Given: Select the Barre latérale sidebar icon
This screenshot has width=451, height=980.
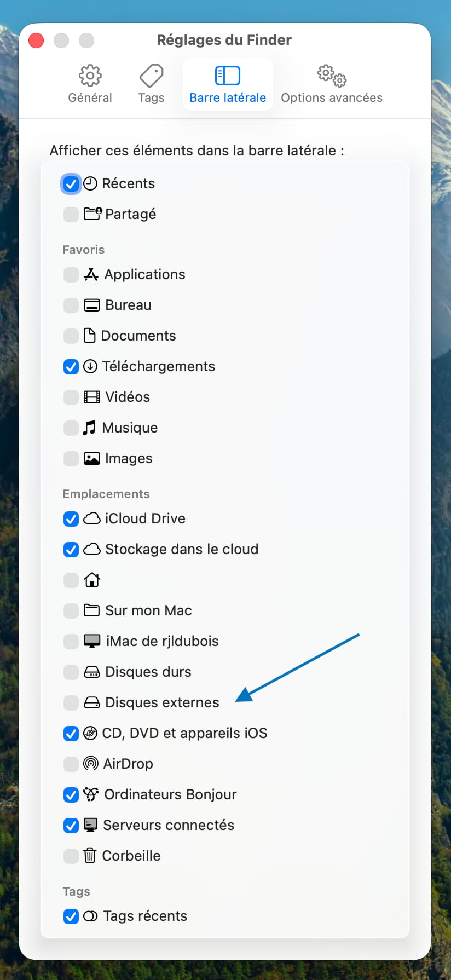Looking at the screenshot, I should point(228,76).
